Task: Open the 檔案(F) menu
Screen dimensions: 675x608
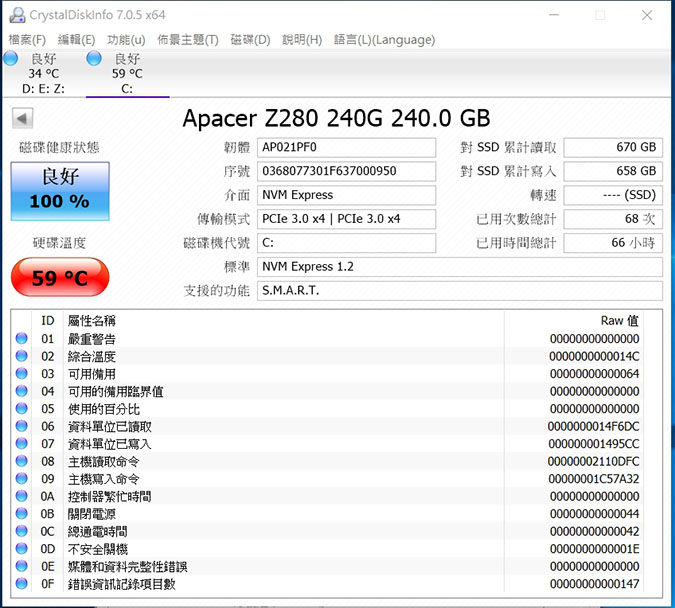Action: [27, 40]
